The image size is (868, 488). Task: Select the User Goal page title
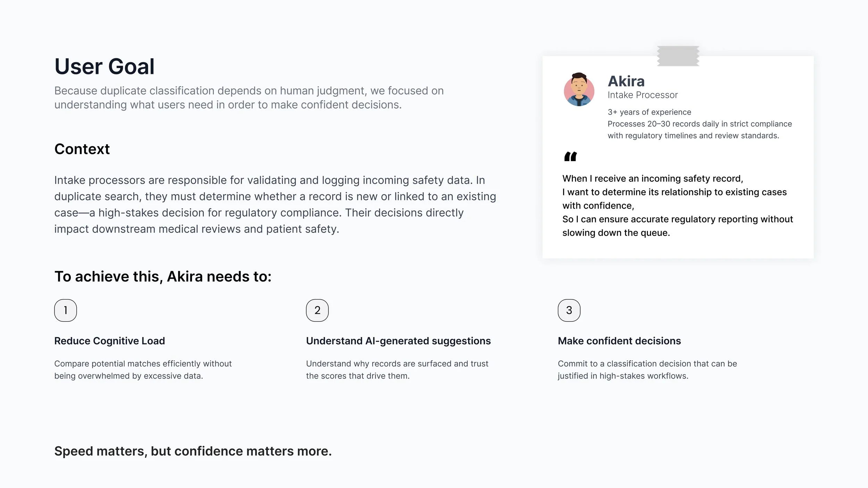(105, 66)
